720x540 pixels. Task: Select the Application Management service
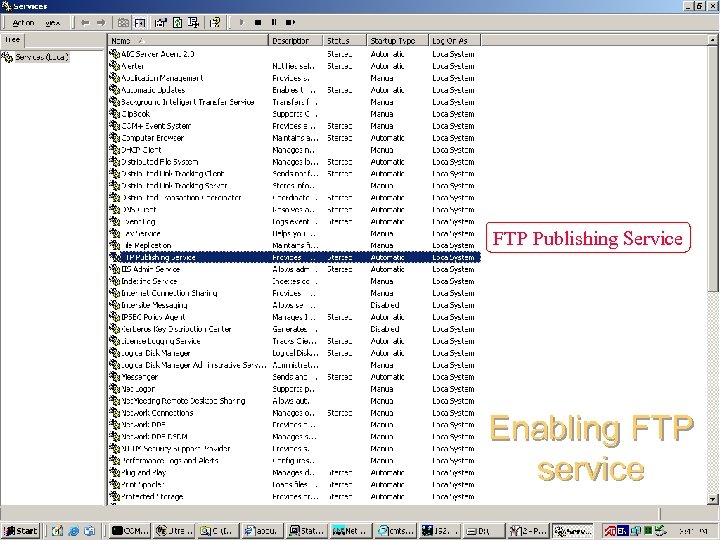[x=295, y=78]
